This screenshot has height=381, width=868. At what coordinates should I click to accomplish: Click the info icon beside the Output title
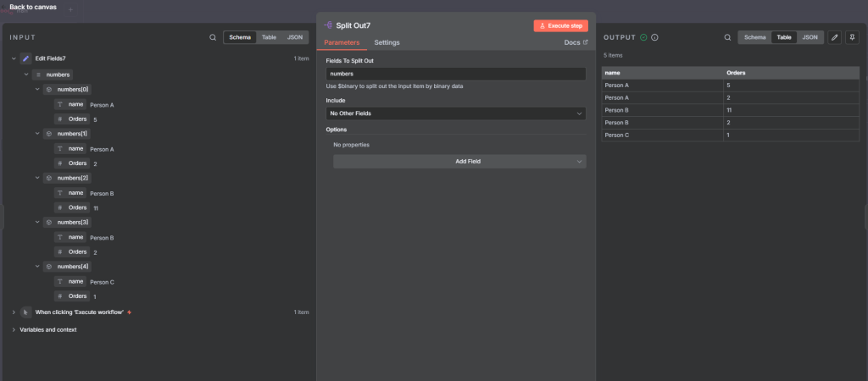coord(655,37)
